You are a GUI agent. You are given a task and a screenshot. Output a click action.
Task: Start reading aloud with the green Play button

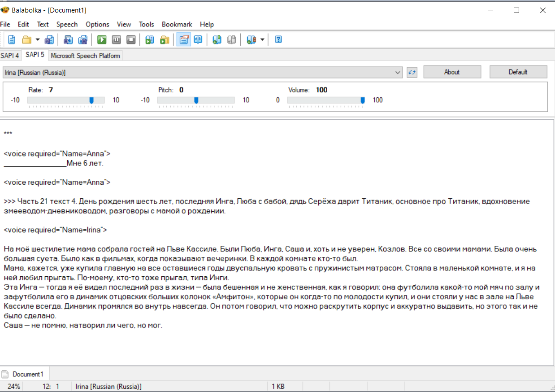102,39
